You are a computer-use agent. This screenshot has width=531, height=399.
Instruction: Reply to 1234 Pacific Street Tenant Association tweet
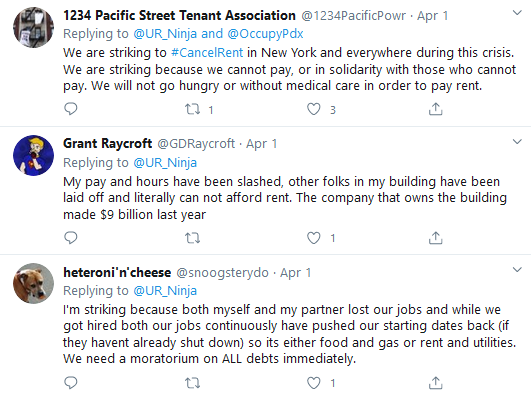(x=71, y=109)
